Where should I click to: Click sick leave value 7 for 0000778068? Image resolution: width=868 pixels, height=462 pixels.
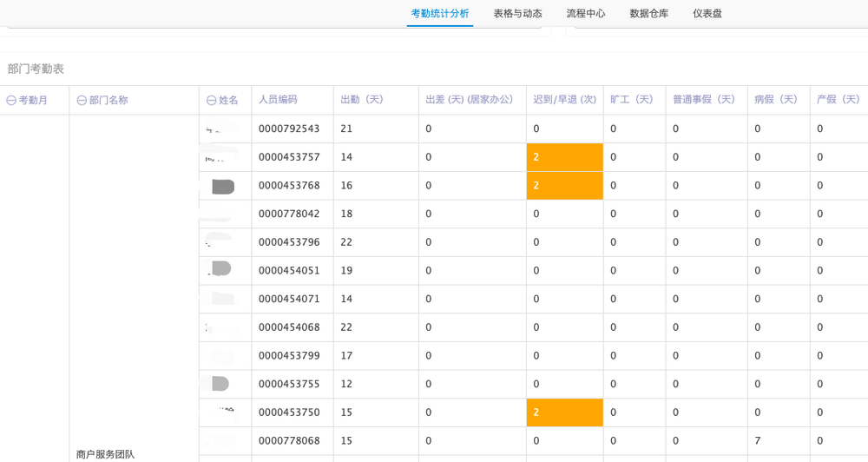click(758, 441)
